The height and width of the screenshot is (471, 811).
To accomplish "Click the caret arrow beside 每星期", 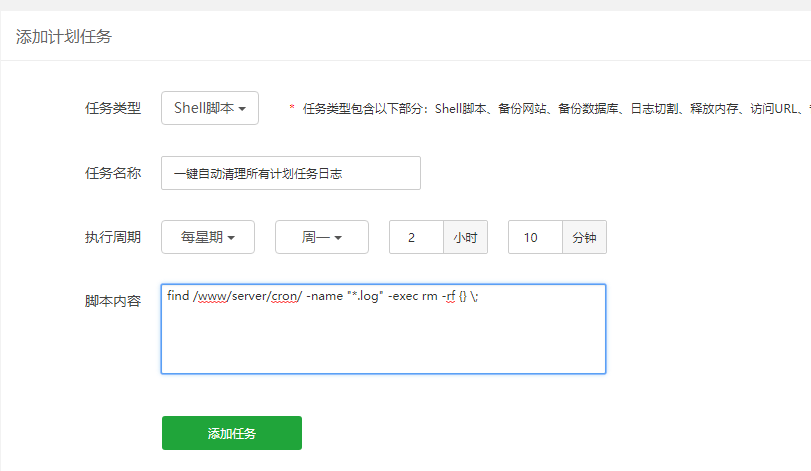I will click(231, 238).
